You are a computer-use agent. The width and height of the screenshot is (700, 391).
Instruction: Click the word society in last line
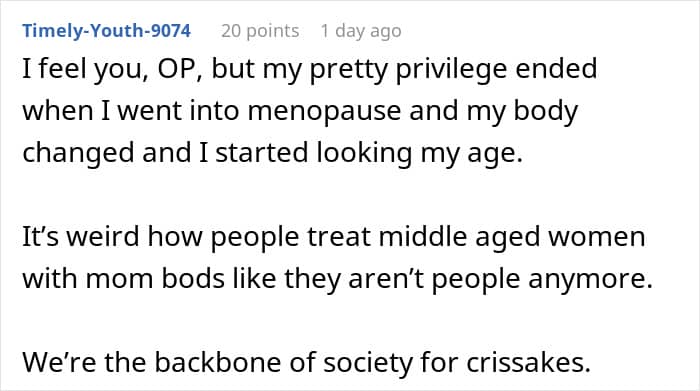coord(367,363)
